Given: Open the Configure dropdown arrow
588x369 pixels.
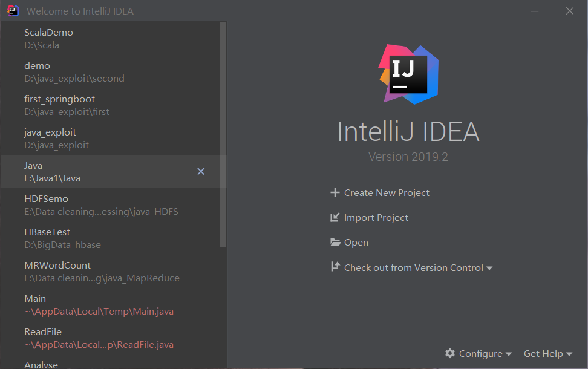Looking at the screenshot, I should coord(509,354).
